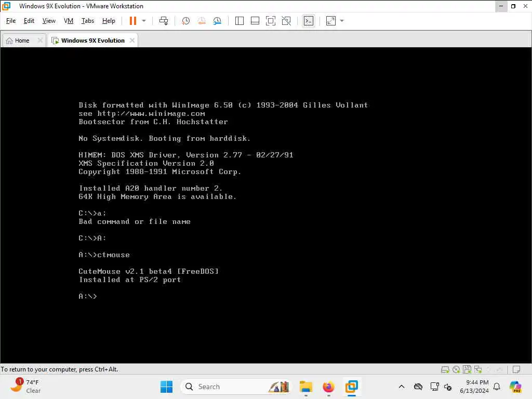Viewport: 532px width, 399px height.
Task: Open the Help menu
Action: [109, 21]
